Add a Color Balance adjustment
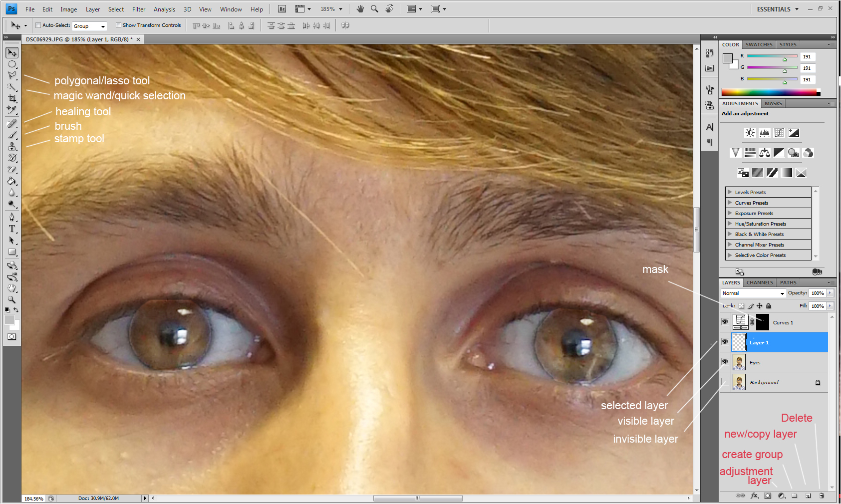Viewport: 841px width, 504px height. [764, 153]
